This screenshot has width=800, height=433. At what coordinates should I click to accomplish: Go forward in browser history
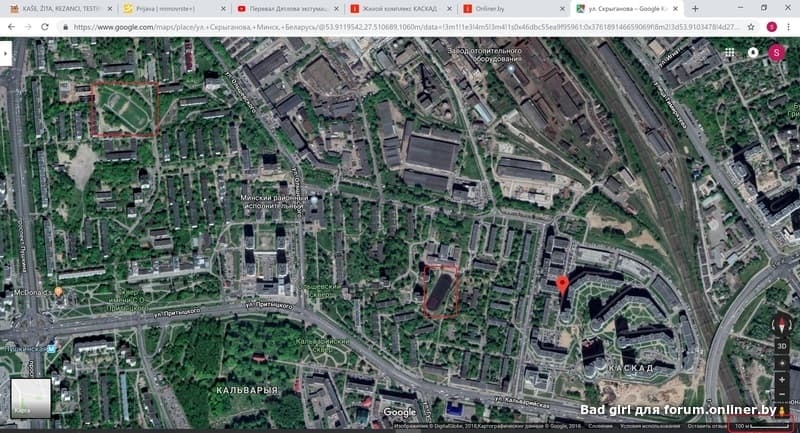28,27
